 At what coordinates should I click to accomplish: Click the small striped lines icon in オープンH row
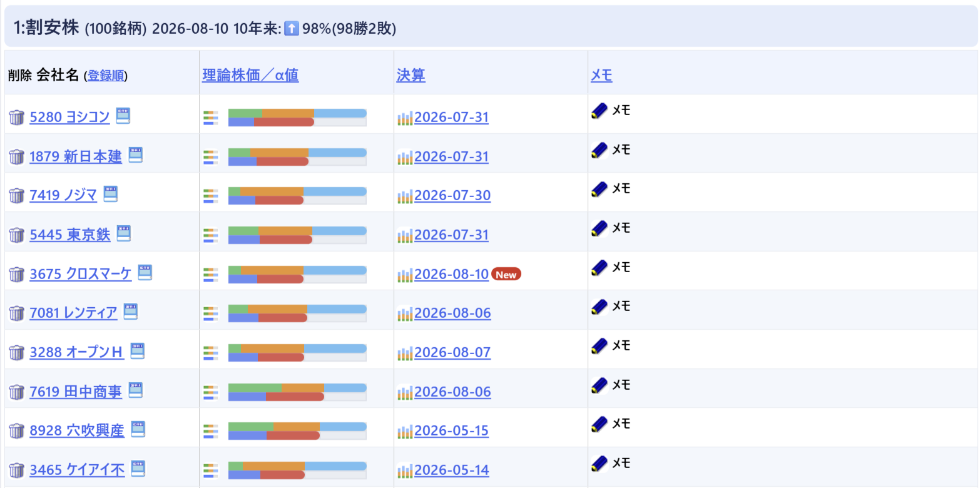(x=211, y=352)
